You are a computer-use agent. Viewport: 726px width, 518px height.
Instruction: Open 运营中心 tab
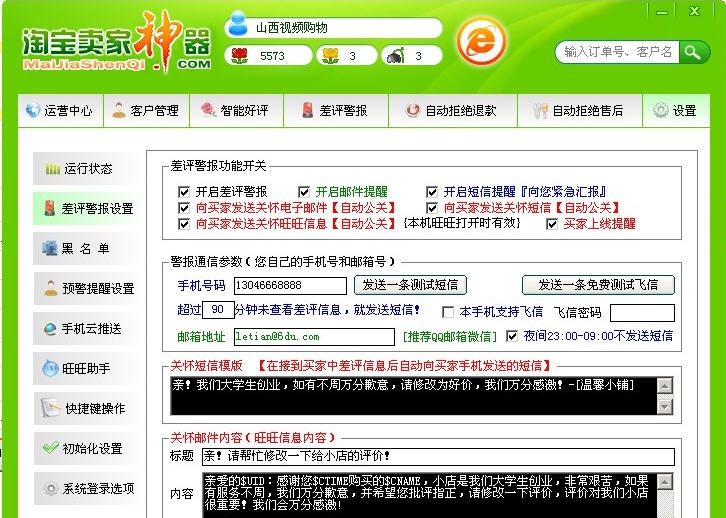[x=60, y=111]
